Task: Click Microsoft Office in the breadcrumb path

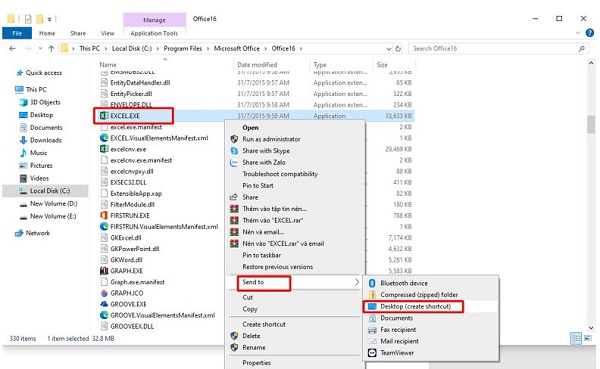Action: click(x=236, y=49)
